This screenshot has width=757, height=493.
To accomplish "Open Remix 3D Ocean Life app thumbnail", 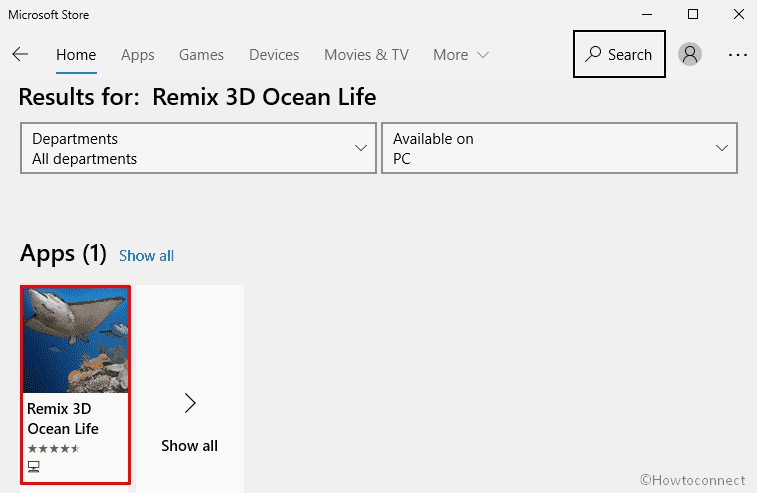I will (76, 340).
